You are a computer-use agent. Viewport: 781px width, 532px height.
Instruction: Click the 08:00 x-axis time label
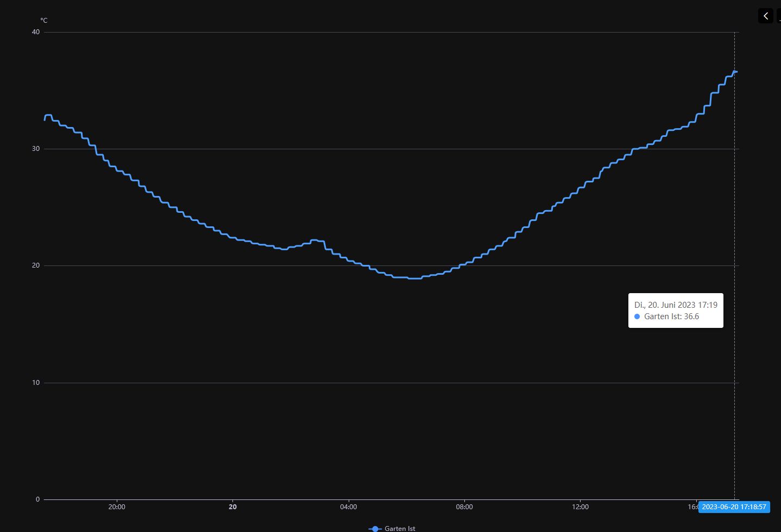coord(464,507)
